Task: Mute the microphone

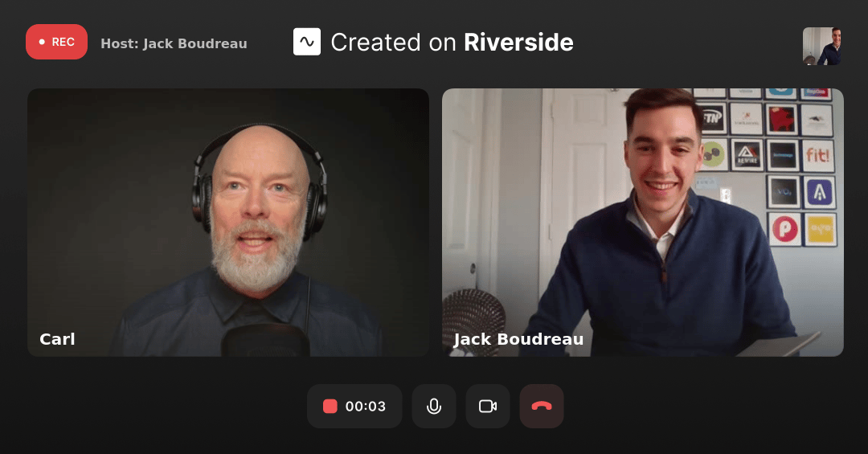Action: pyautogui.click(x=434, y=407)
